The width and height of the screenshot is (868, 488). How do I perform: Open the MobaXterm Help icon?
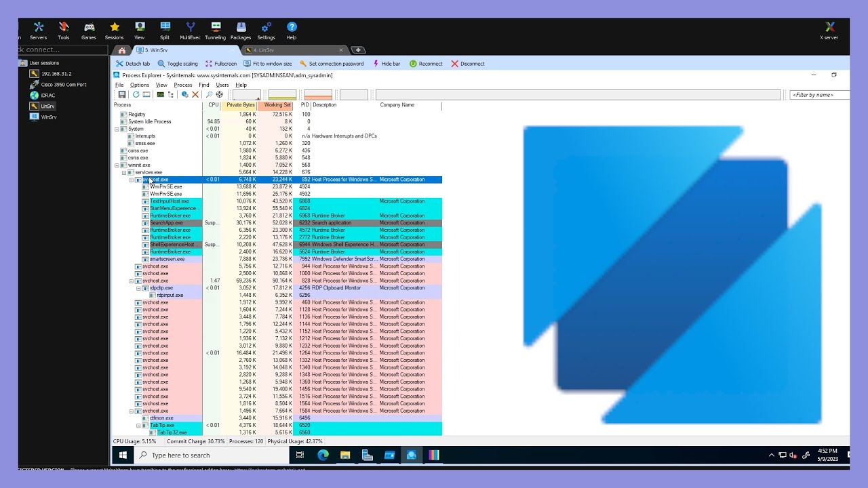(x=292, y=30)
